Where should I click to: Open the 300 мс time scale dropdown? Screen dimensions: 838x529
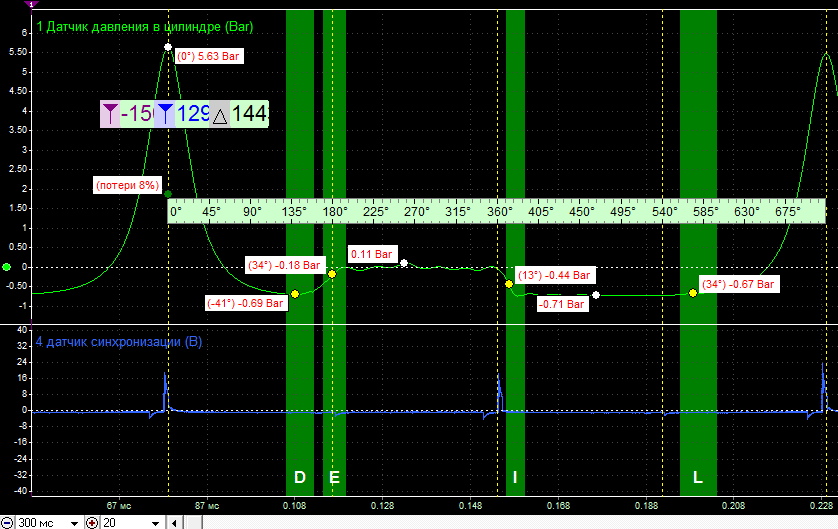74,523
